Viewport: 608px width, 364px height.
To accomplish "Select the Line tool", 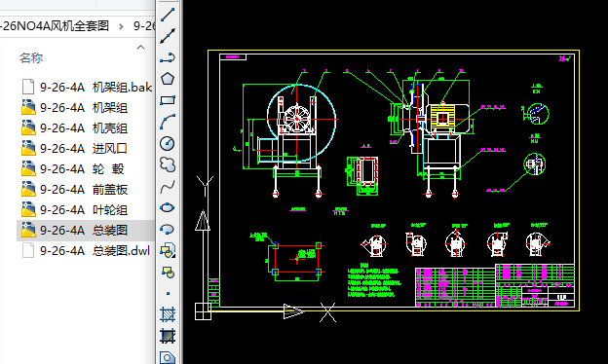I will tap(168, 15).
